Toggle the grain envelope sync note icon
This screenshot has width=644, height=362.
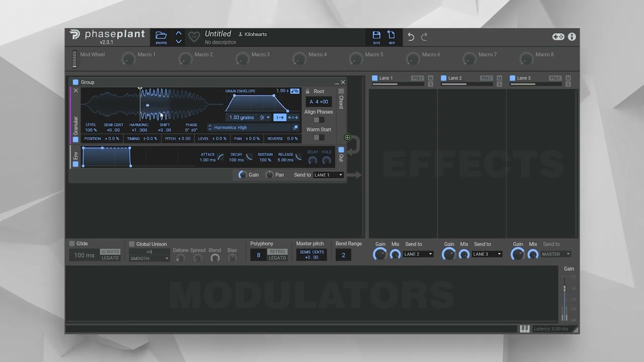click(x=295, y=91)
